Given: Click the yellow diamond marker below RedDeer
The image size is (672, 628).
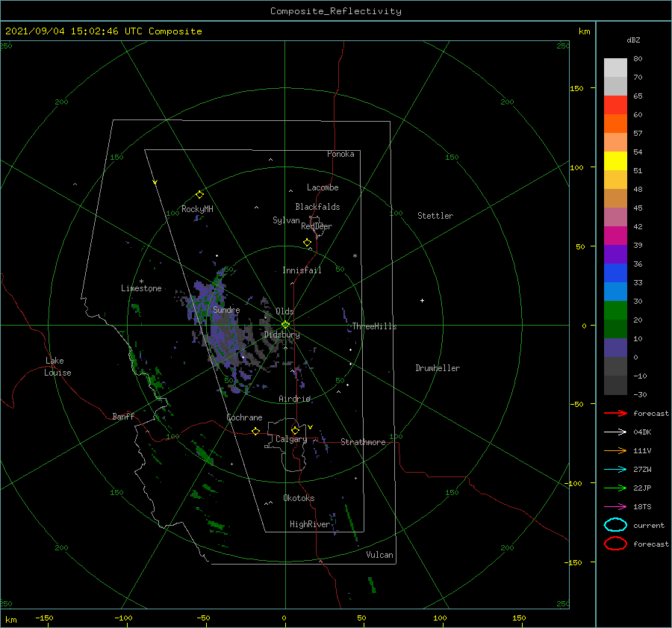Looking at the screenshot, I should pos(307,243).
